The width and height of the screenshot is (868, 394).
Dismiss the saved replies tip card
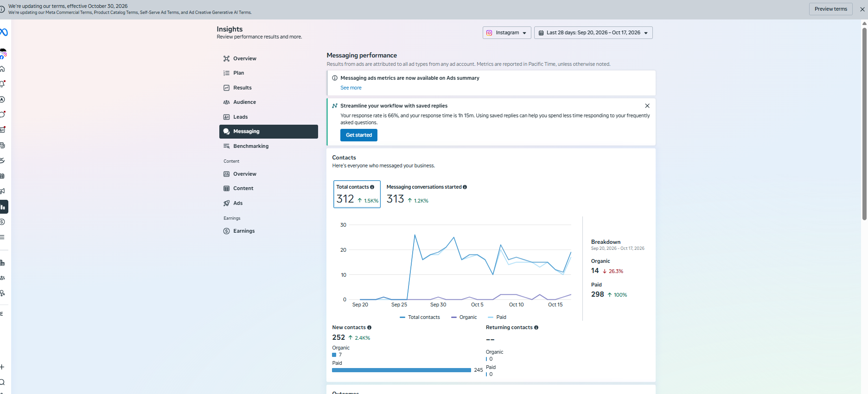(x=647, y=106)
